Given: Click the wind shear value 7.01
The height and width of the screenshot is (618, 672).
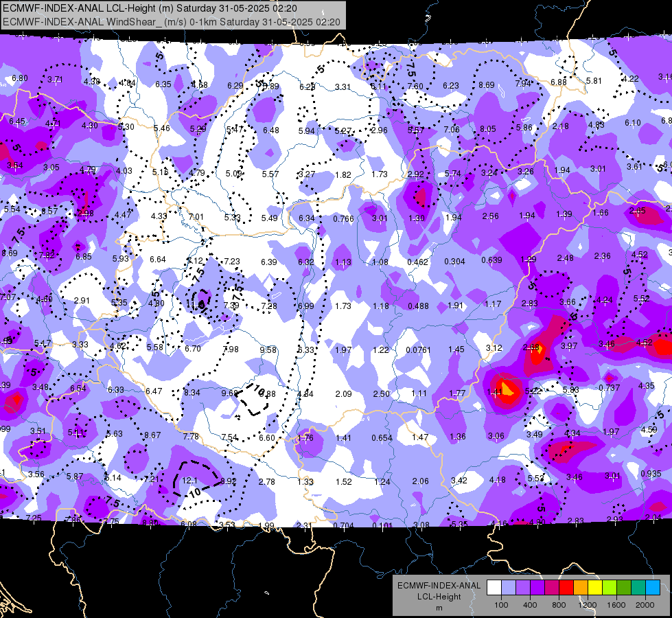Looking at the screenshot, I should coord(196,216).
